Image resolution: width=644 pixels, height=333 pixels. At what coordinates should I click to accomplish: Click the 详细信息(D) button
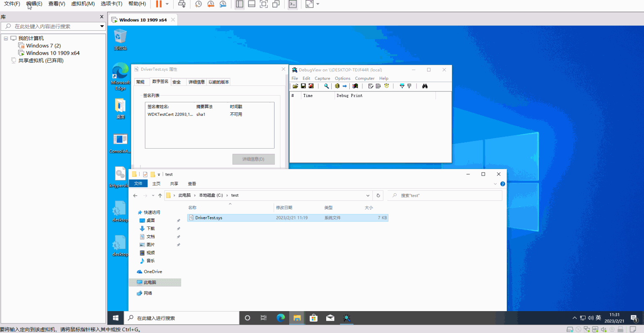[x=253, y=159]
